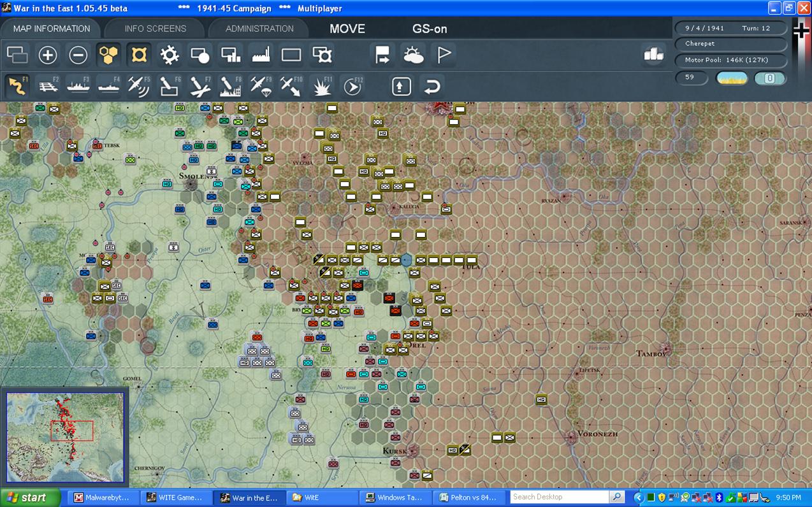Viewport: 812px width, 507px height.
Task: Select air transport F9 parachute icon
Action: (x=261, y=86)
